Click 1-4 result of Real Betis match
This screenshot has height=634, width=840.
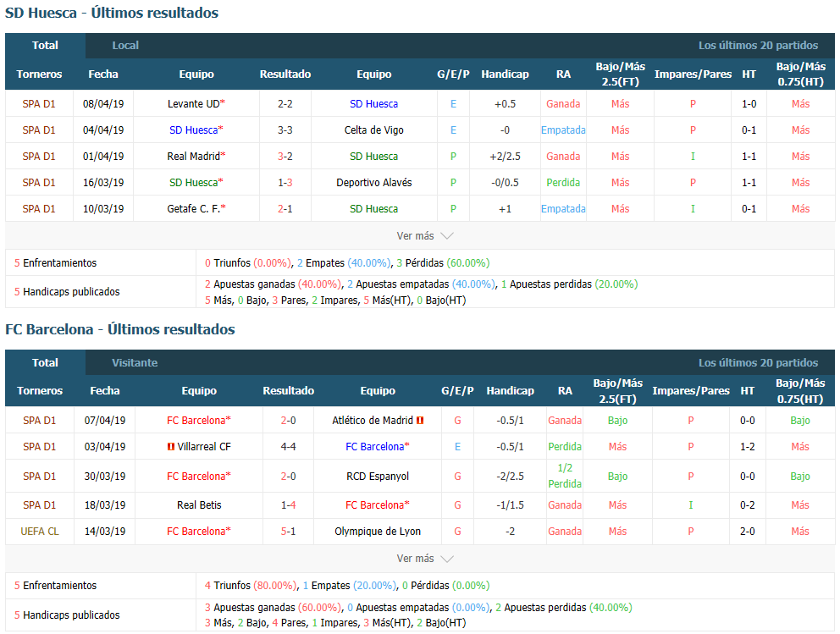288,505
